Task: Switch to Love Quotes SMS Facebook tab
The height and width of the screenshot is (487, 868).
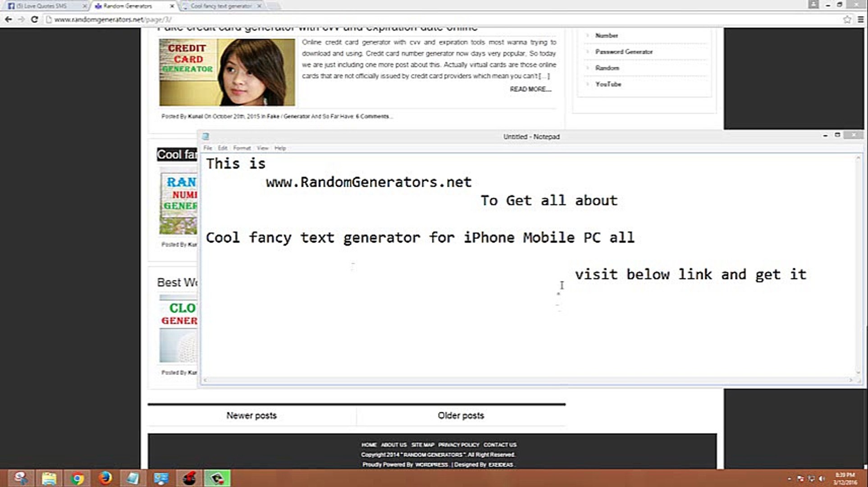Action: click(x=41, y=6)
